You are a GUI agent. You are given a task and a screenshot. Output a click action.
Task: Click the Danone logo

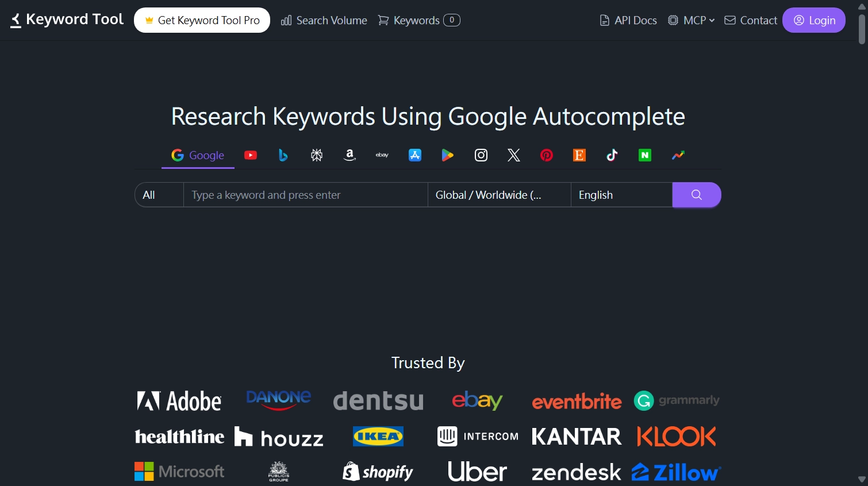278,400
